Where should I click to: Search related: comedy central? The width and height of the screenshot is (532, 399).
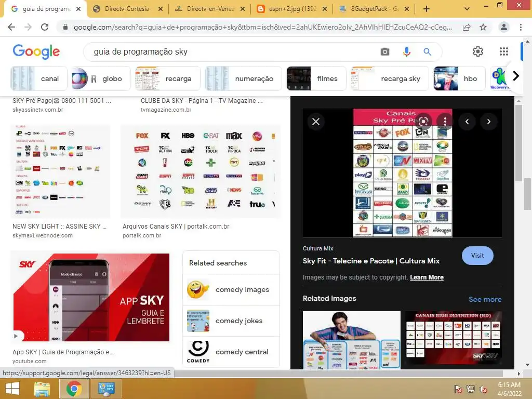tap(231, 352)
